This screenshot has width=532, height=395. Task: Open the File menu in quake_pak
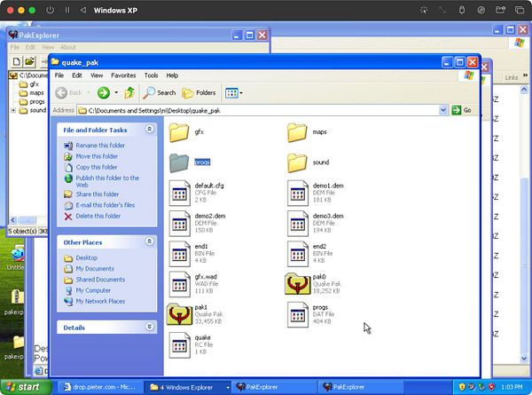(59, 75)
